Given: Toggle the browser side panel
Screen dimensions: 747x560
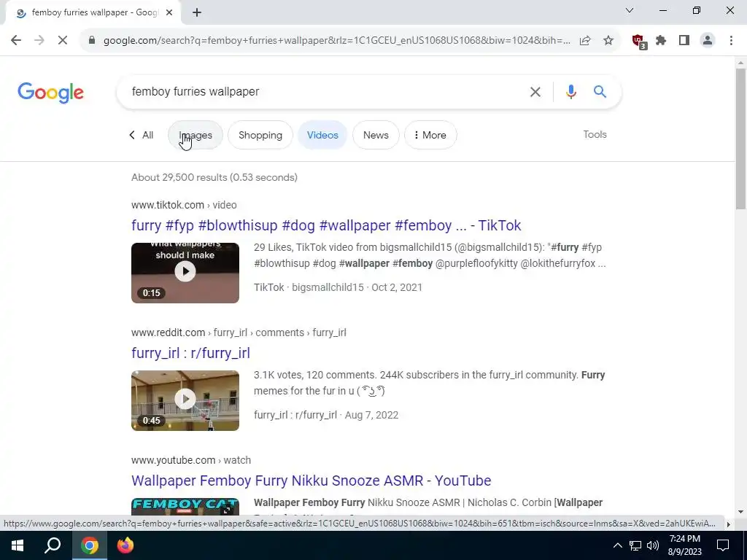Looking at the screenshot, I should coord(684,41).
